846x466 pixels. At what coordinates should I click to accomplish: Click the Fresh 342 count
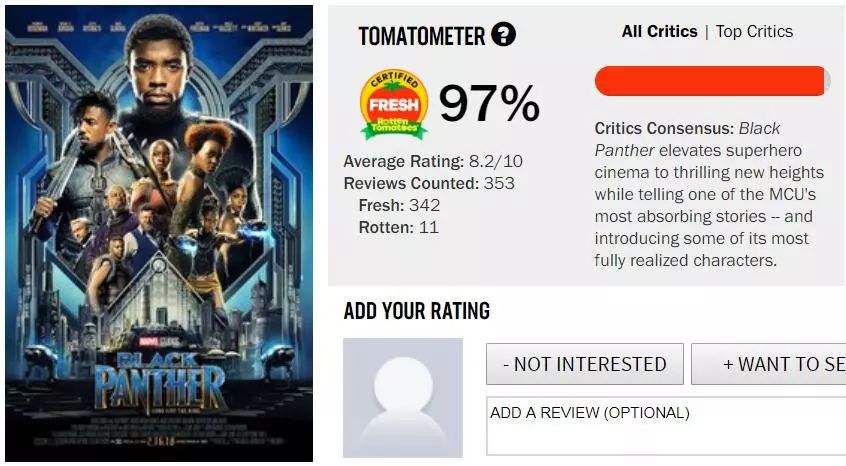[399, 205]
